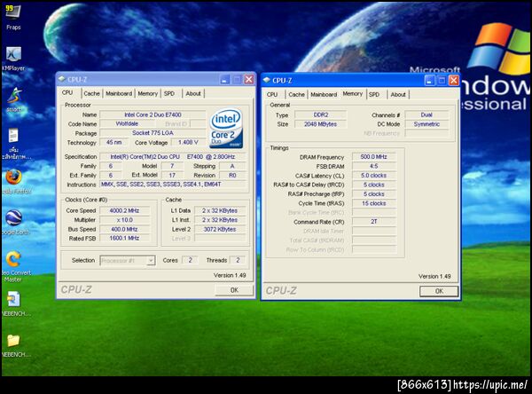Open Mainboard tab in right CPU-Z window

(x=324, y=94)
